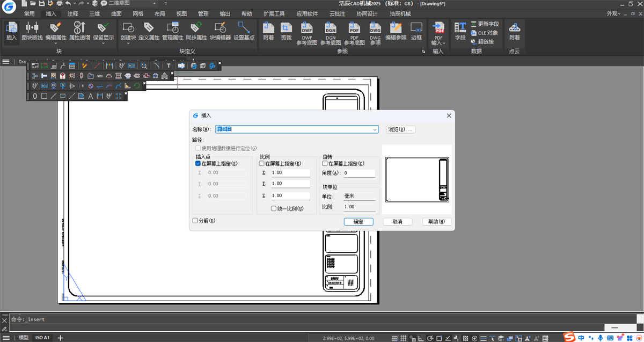
Task: Expand the 名称 block name dropdown
Action: [375, 129]
